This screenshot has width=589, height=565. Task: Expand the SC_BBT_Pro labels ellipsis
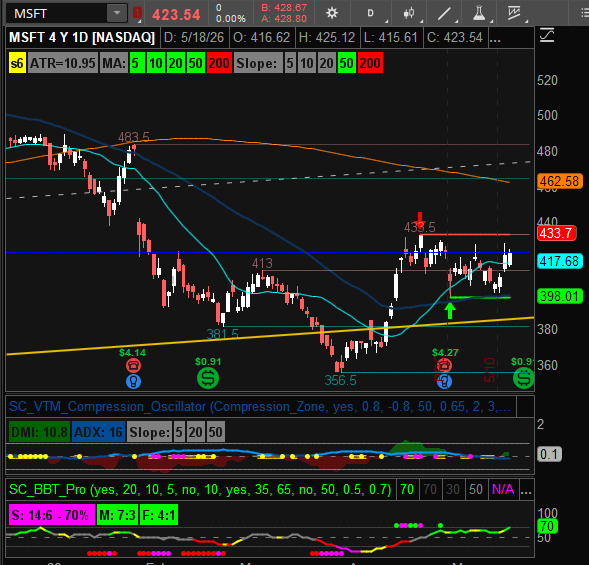point(526,489)
